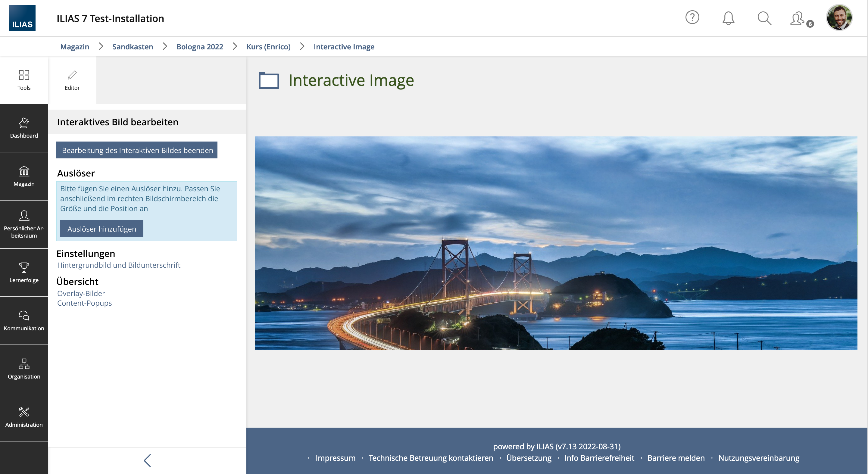Click 'Bearbeitung des Interaktiven Bildes beenden'
The width and height of the screenshot is (868, 474).
click(x=137, y=150)
